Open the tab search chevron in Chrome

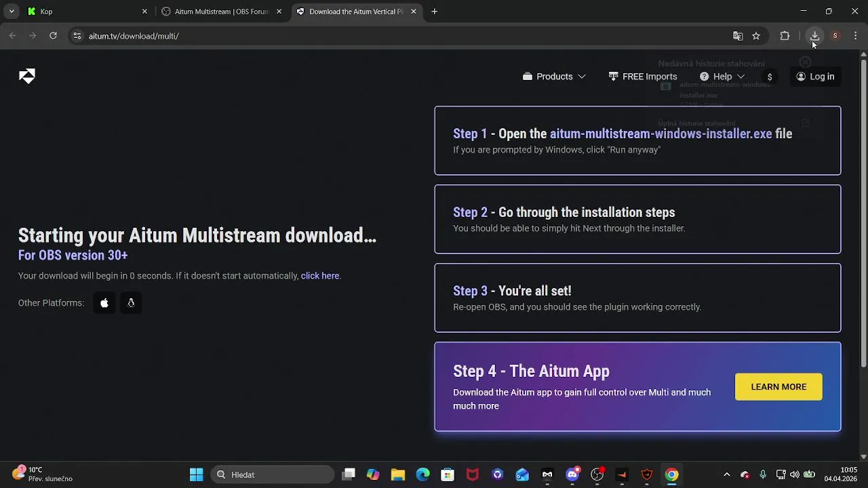coord(12,12)
